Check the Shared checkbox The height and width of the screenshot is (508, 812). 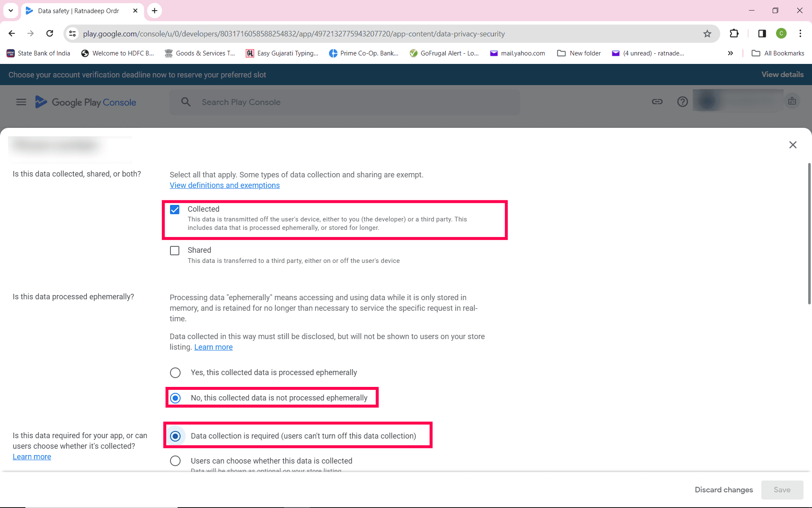tap(175, 251)
